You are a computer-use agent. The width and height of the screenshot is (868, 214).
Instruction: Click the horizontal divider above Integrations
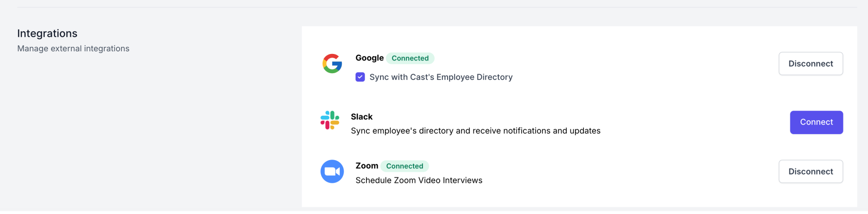click(434, 7)
